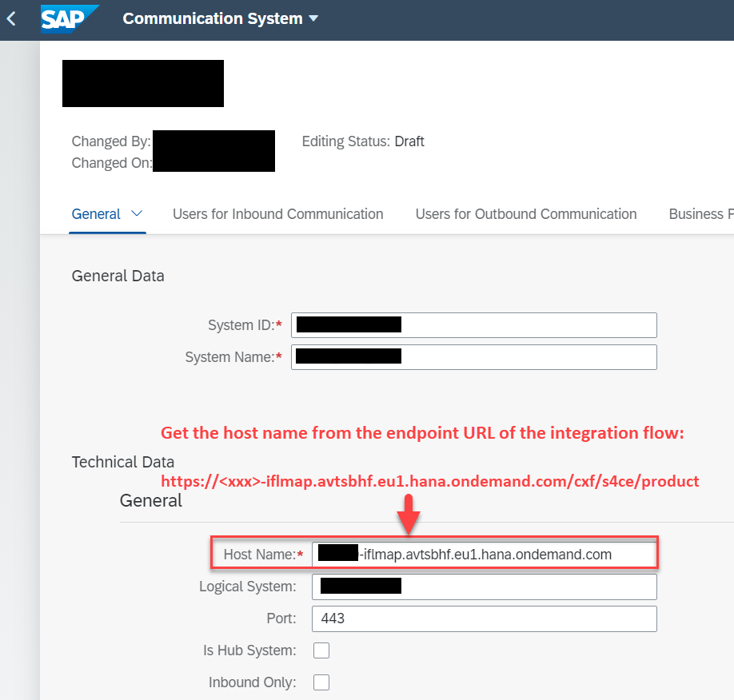Click the SAP logo
This screenshot has height=700, width=734.
click(x=70, y=19)
